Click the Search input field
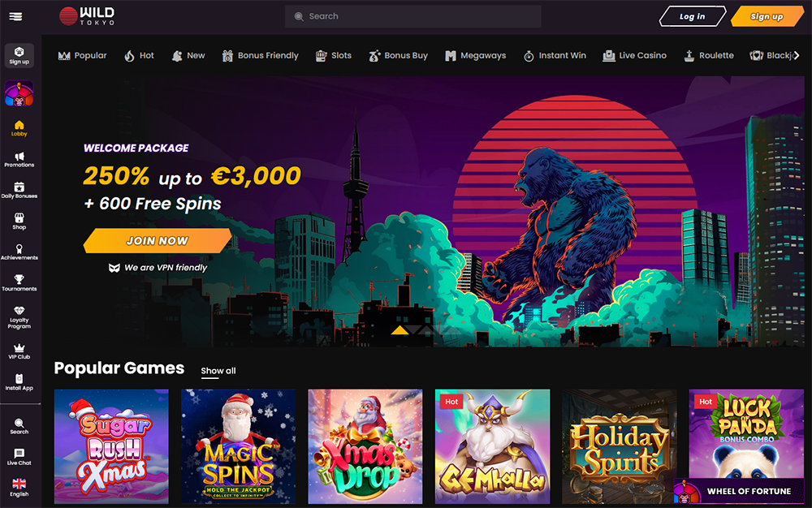This screenshot has width=812, height=508. point(412,16)
